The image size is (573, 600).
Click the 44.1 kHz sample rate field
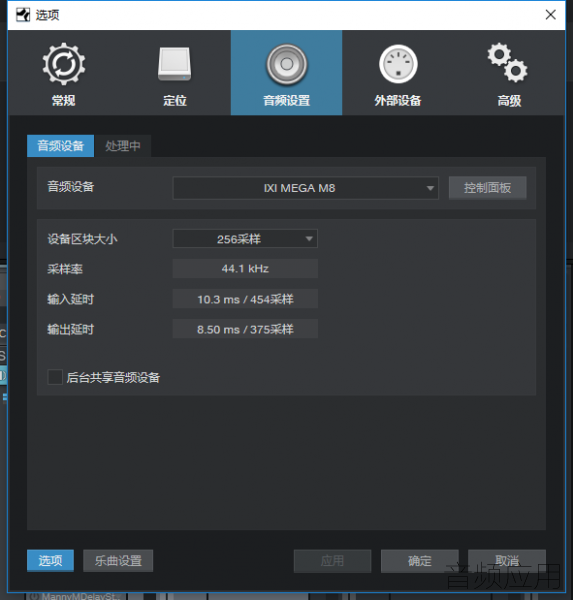point(245,269)
